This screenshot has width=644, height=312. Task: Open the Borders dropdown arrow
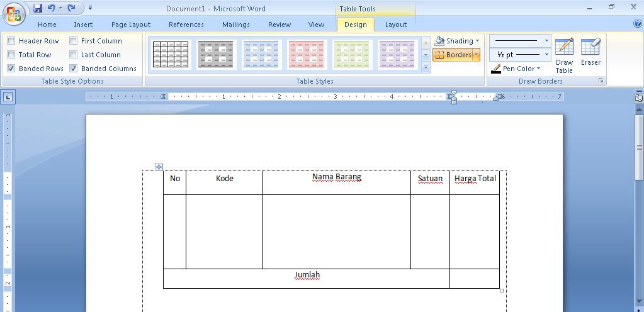[x=477, y=55]
